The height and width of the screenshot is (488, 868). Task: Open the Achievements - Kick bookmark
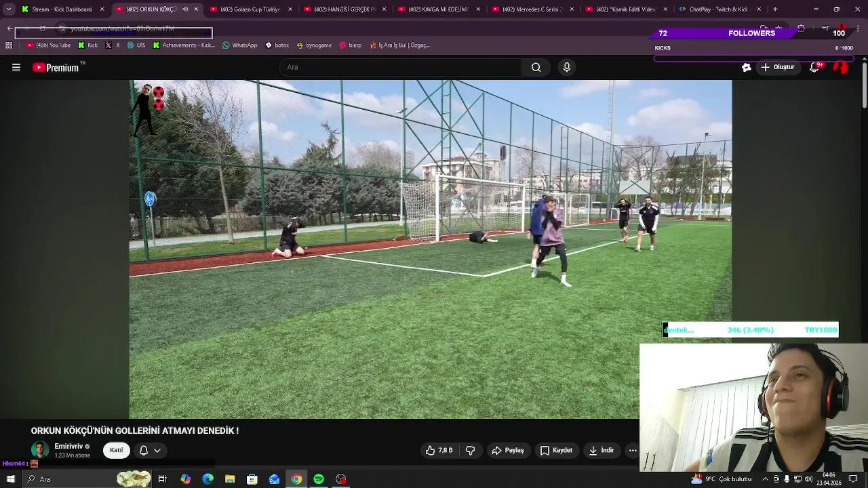pyautogui.click(x=184, y=45)
